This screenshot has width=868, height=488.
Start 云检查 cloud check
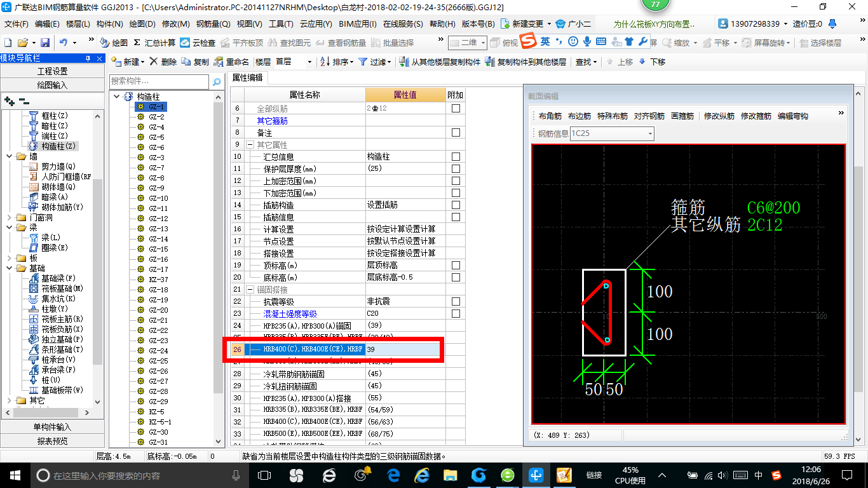[x=198, y=43]
